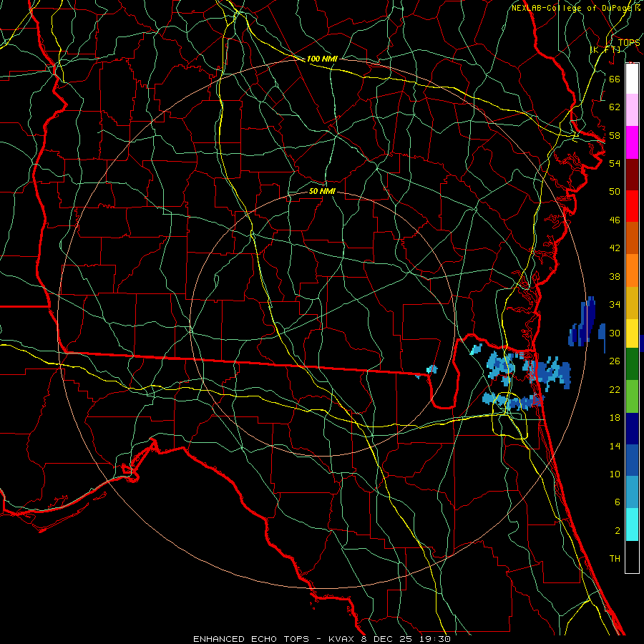Screen dimensions: 644x644
Task: Click the navy 14 kft legend swatch
Action: pyautogui.click(x=632, y=429)
